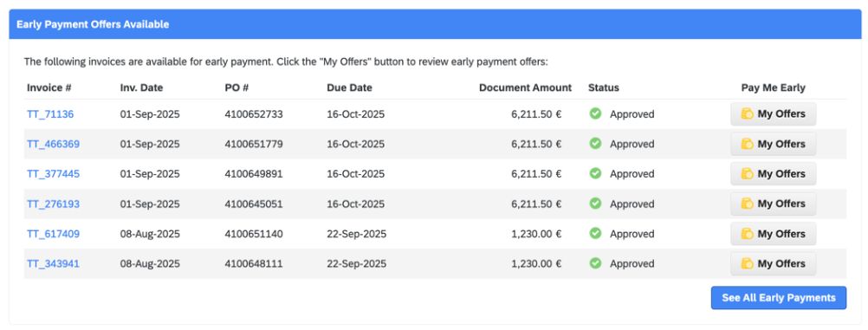Click PO number 4100652733
868x330 pixels.
tap(254, 114)
